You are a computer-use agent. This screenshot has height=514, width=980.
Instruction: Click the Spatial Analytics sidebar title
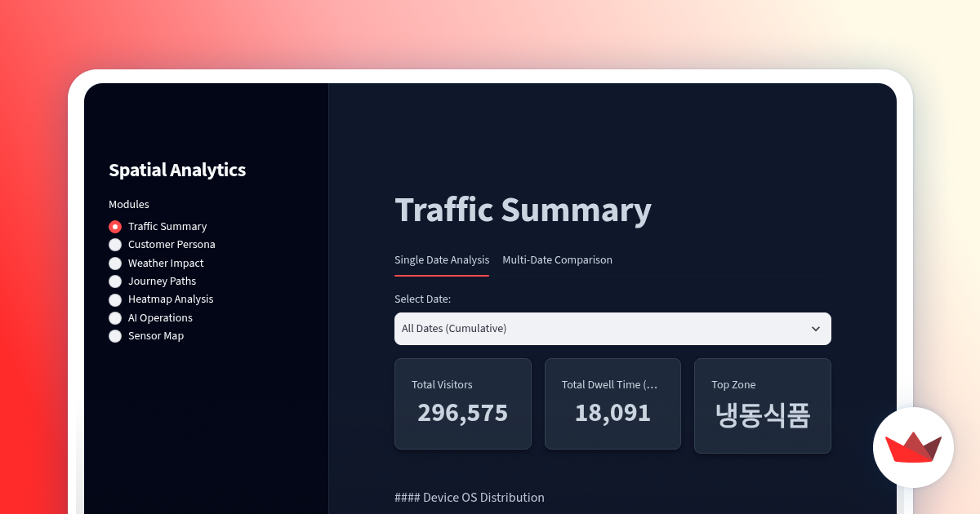177,171
